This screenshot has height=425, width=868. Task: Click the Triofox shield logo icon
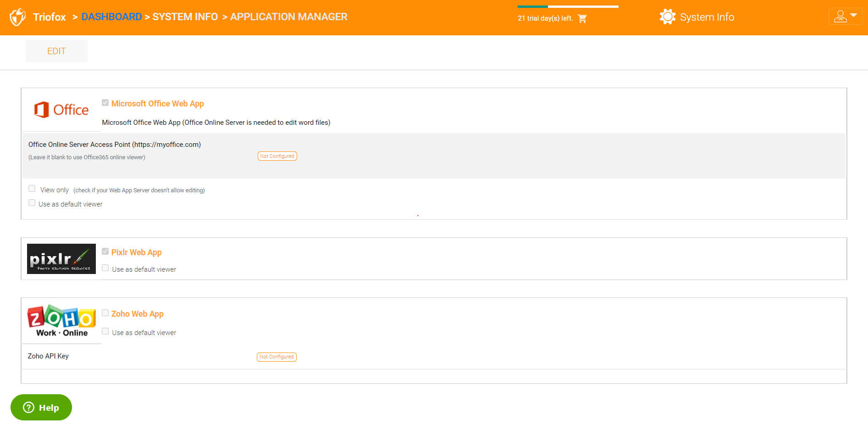(x=17, y=17)
